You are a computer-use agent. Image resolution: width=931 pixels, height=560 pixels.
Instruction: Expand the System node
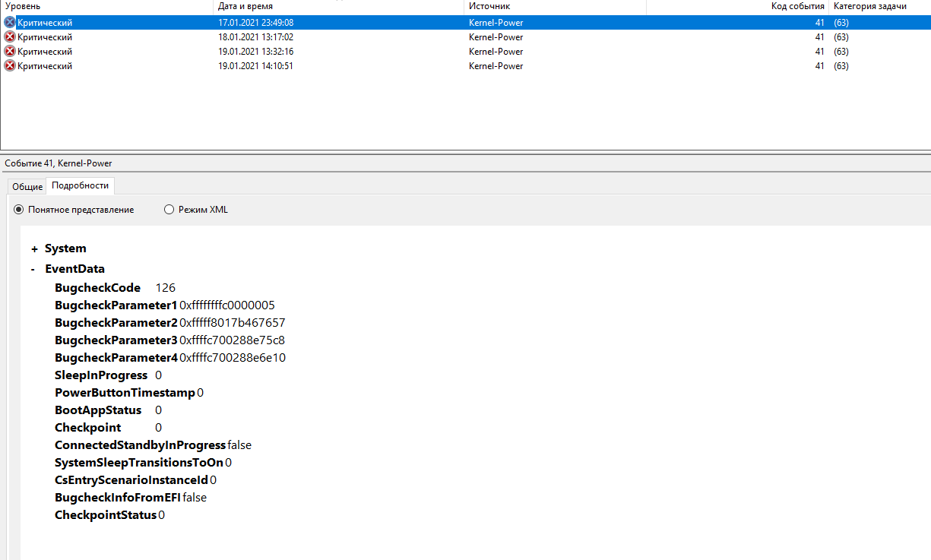[34, 248]
